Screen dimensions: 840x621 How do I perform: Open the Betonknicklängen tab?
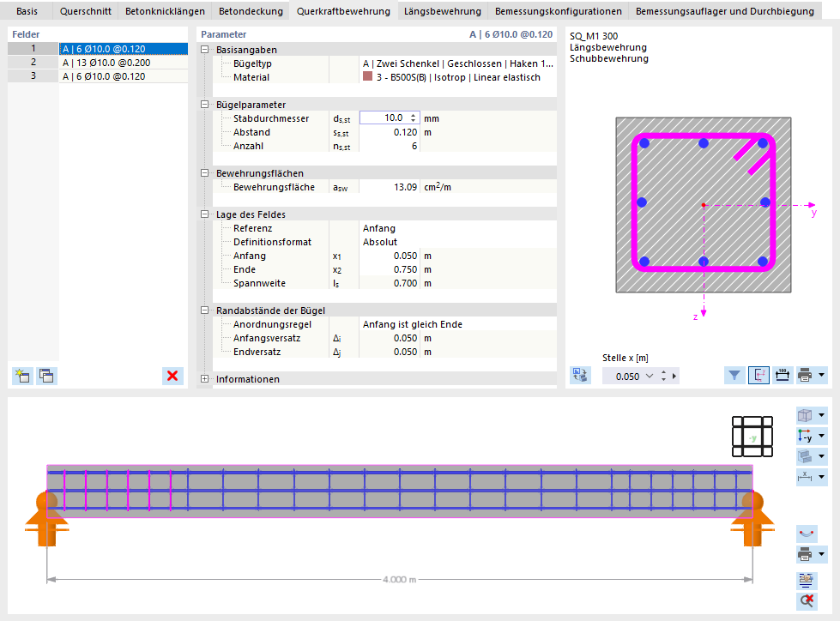coord(165,11)
